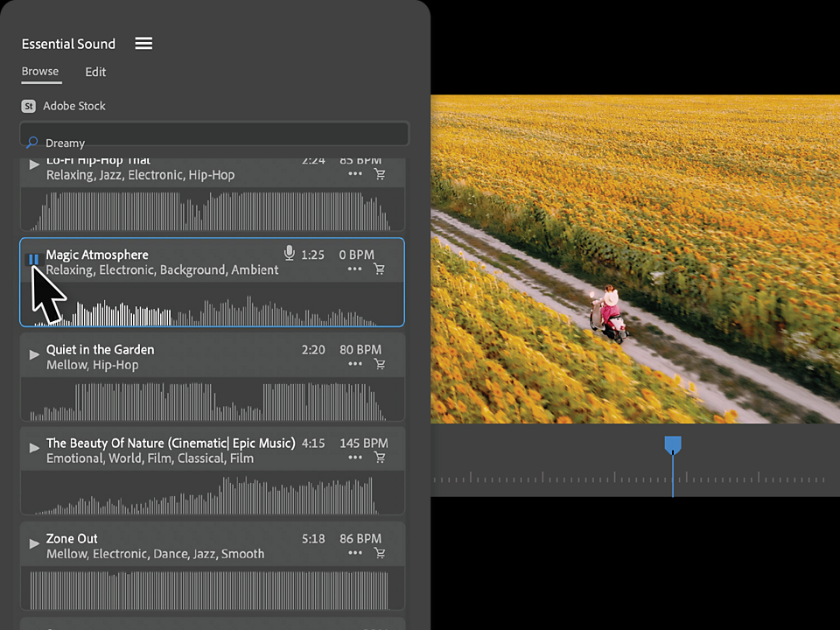Click the search magnifier icon
This screenshot has width=840, height=630.
(x=32, y=142)
